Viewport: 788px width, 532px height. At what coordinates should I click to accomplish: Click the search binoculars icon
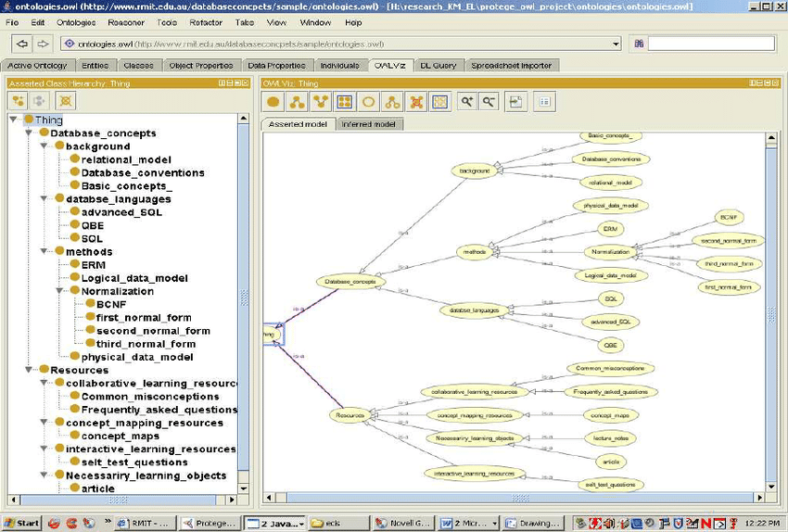pyautogui.click(x=639, y=44)
